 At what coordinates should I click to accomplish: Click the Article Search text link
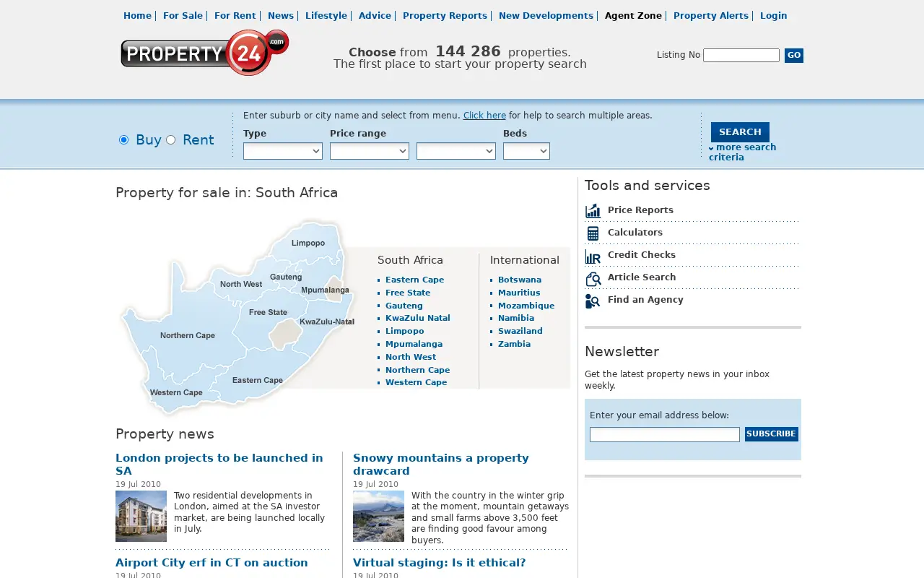(642, 277)
